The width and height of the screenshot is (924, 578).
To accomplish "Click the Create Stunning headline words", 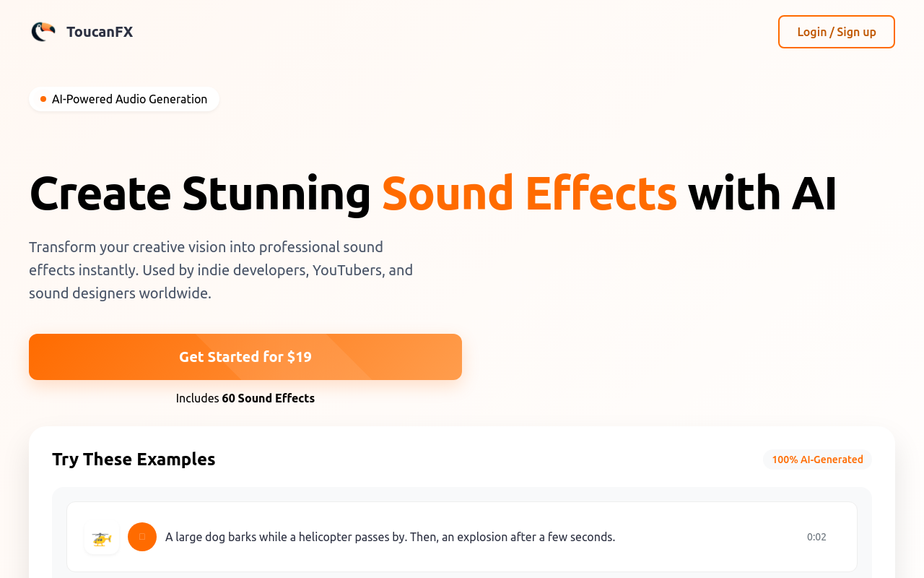I will pyautogui.click(x=200, y=194).
